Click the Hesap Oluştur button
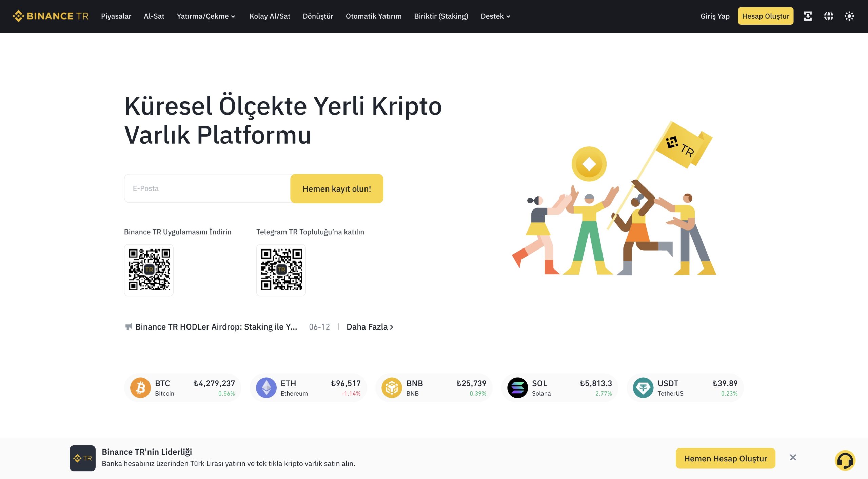This screenshot has width=868, height=479. pos(766,16)
